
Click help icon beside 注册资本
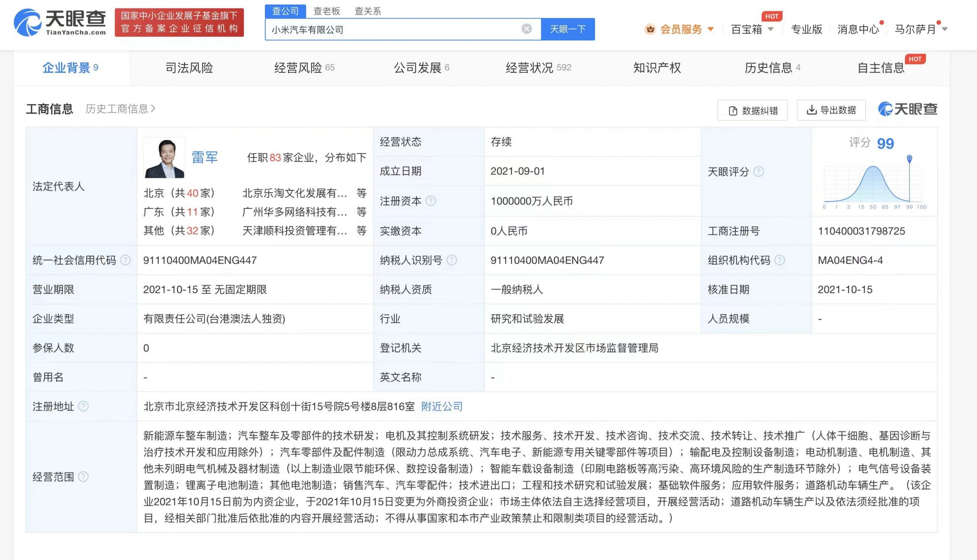coord(431,201)
